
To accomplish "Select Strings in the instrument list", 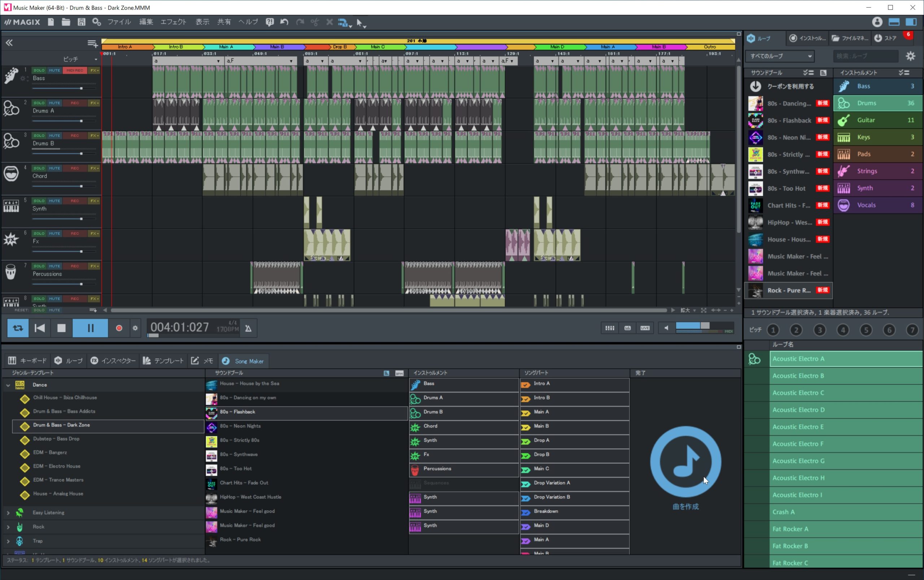I will point(877,171).
